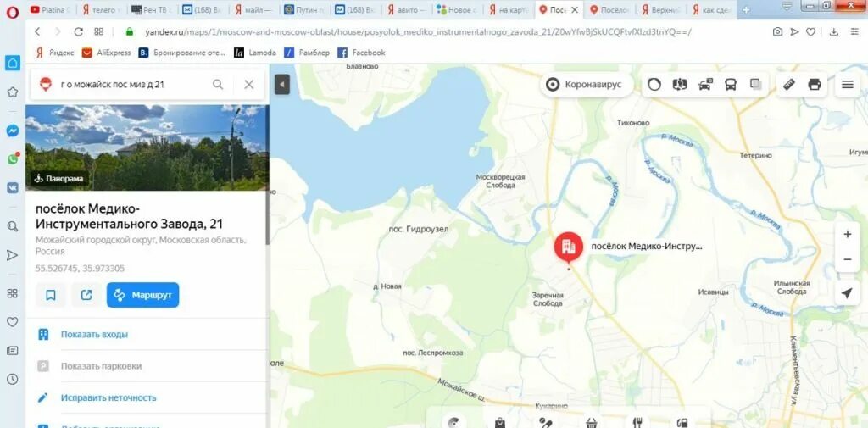Screen dimensions: 868x428
Task: Clear the maps search query with X
Action: click(x=249, y=84)
